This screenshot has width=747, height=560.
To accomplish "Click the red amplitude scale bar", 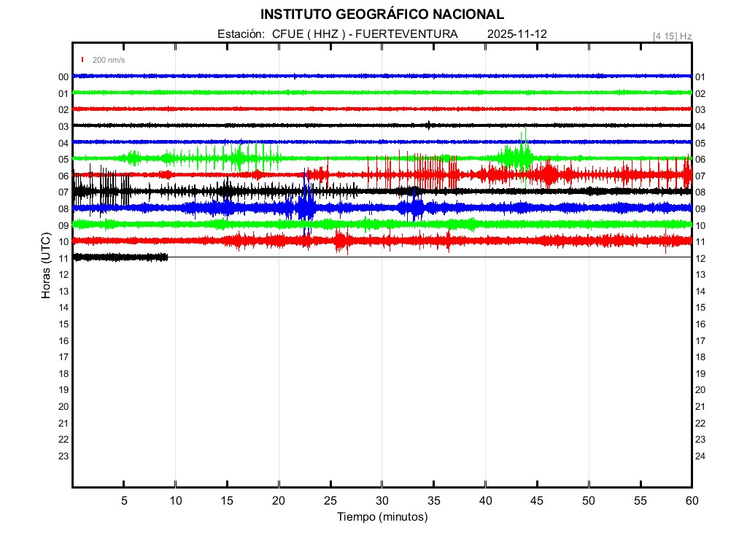I will tap(83, 60).
